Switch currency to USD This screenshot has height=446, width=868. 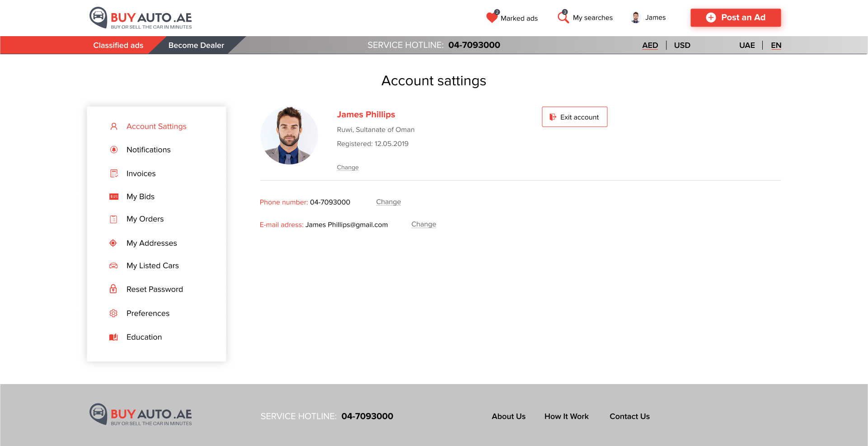[x=682, y=45]
